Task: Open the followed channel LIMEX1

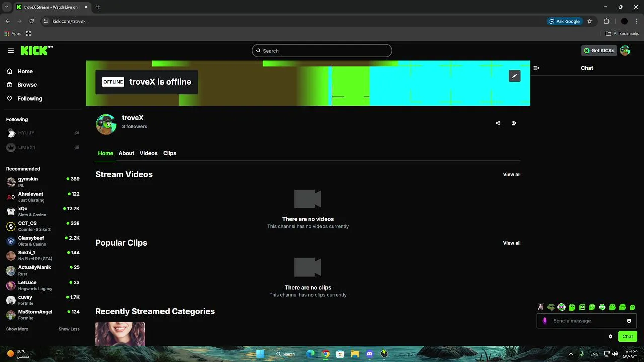Action: [x=43, y=148]
